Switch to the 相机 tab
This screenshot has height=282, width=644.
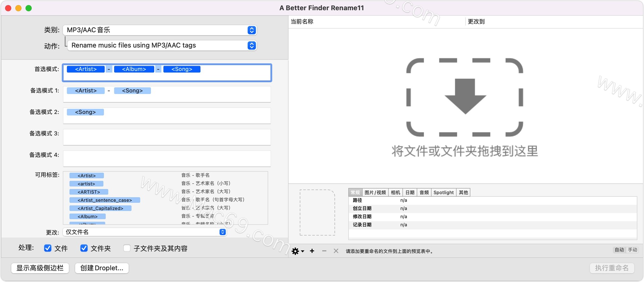[x=395, y=192]
